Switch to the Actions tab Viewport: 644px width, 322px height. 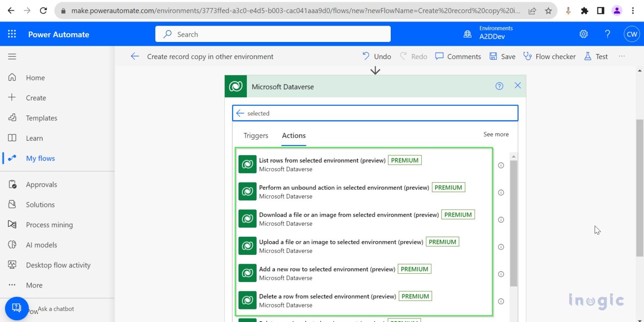pos(293,136)
